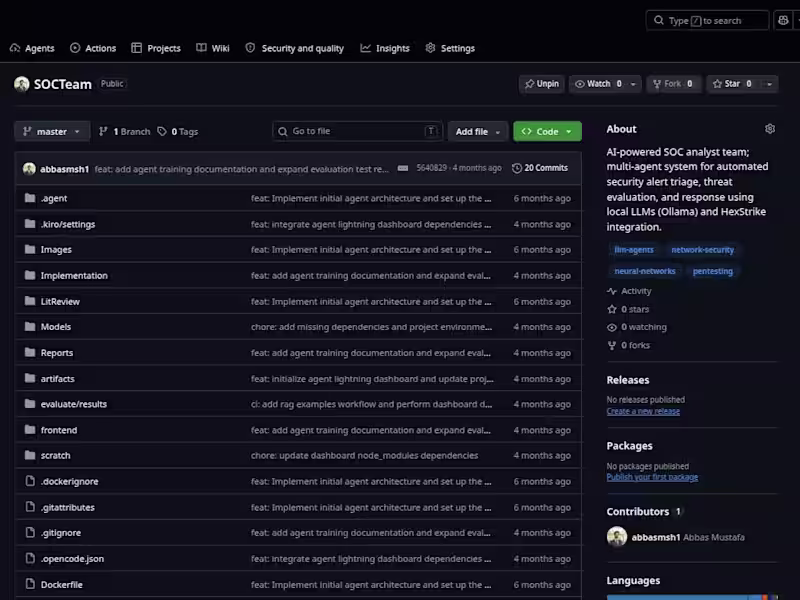The height and width of the screenshot is (600, 800).
Task: Select the network-security topic tag
Action: pos(702,249)
